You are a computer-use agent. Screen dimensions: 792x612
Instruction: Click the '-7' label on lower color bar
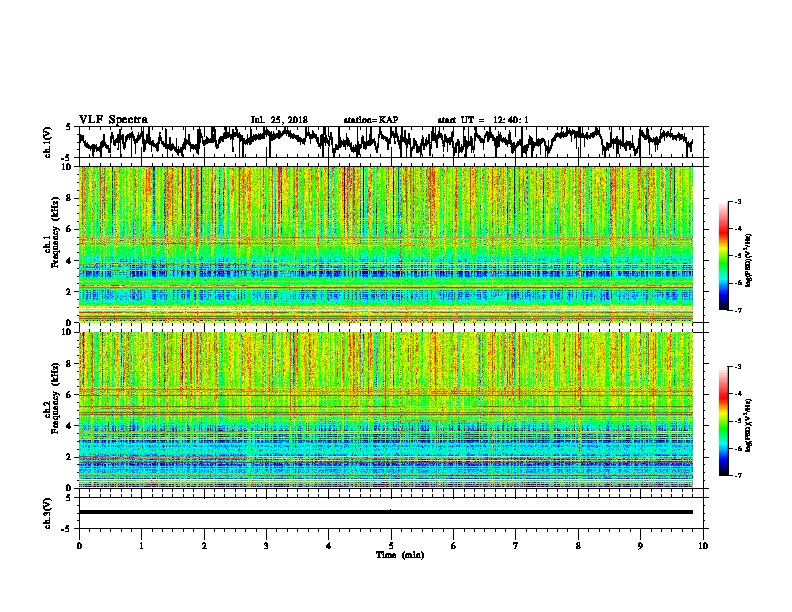point(737,476)
